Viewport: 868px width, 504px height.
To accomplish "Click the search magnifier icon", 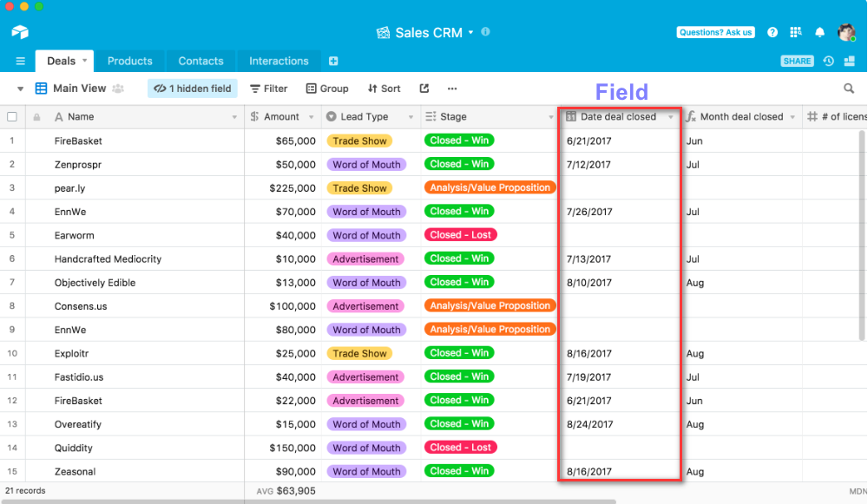I will (x=849, y=88).
